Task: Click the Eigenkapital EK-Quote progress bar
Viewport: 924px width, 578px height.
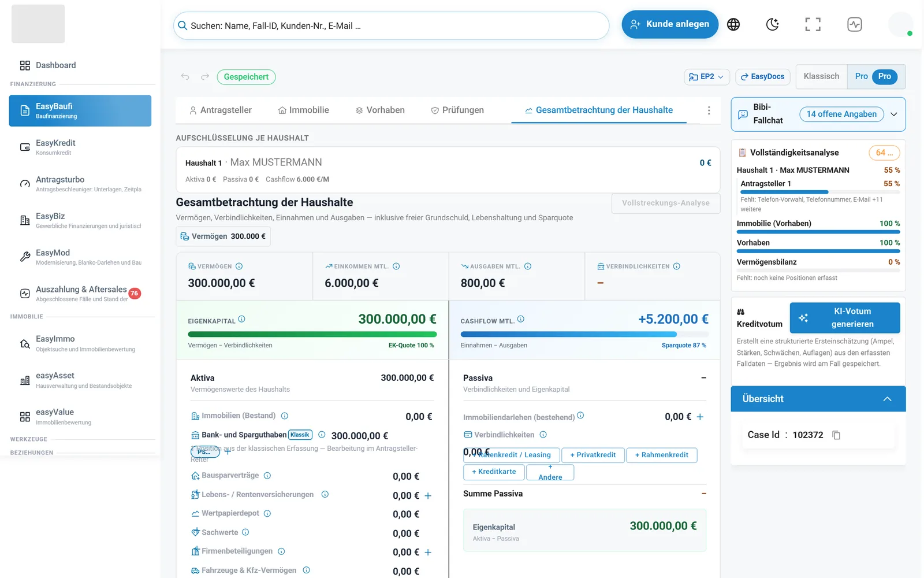Action: (x=312, y=334)
